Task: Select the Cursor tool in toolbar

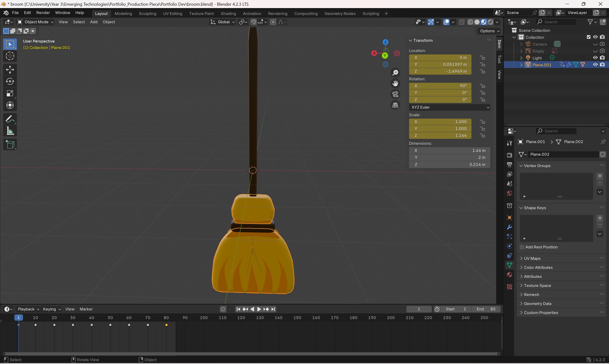Action: 10,56
